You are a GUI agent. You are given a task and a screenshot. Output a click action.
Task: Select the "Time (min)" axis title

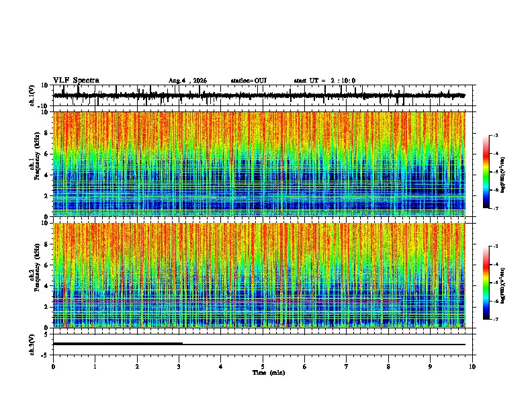tap(269, 373)
